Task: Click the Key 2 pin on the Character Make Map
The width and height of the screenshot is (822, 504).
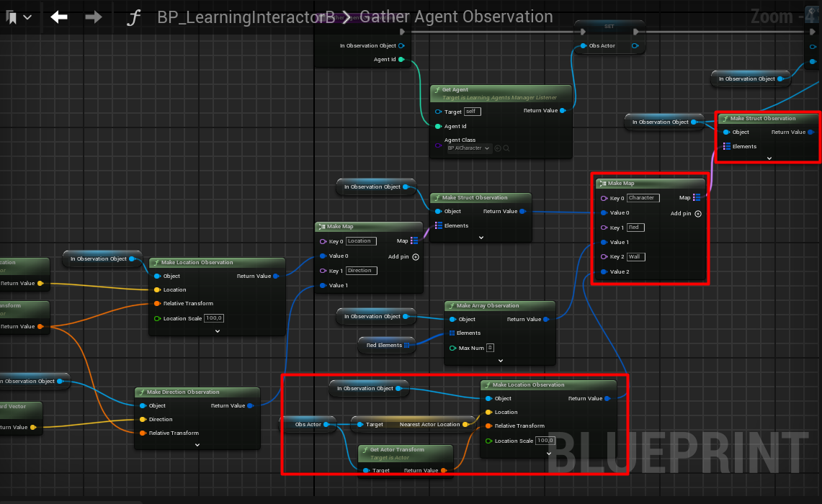Action: coord(604,257)
